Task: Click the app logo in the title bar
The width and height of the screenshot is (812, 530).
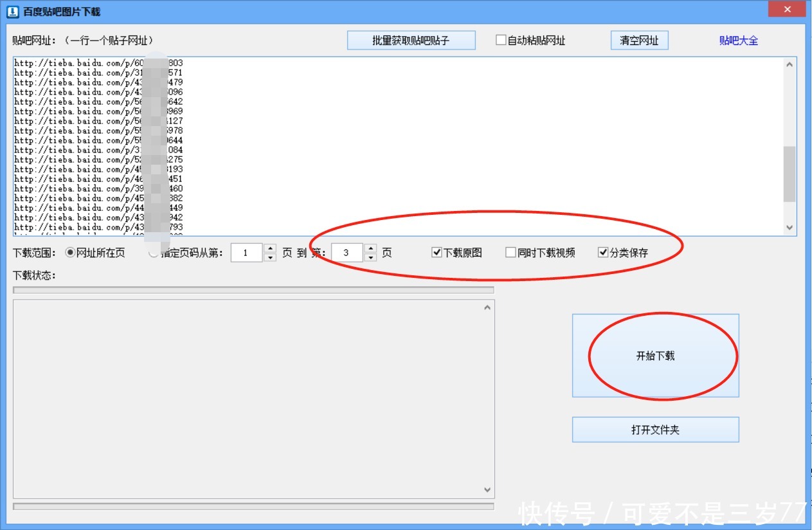Action: 12,10
